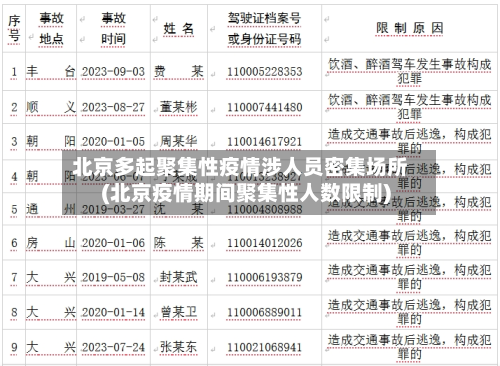500x366 pixels.
Task: Click row 2's 饮酒、醉酒驾车 reason cell
Action: (410, 107)
